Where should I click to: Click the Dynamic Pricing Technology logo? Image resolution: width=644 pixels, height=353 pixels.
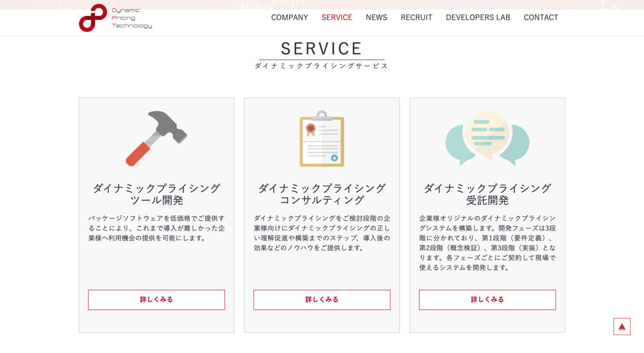coord(115,18)
